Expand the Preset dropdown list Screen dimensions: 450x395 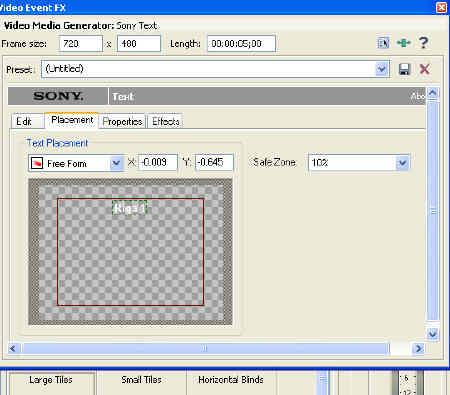pyautogui.click(x=382, y=69)
